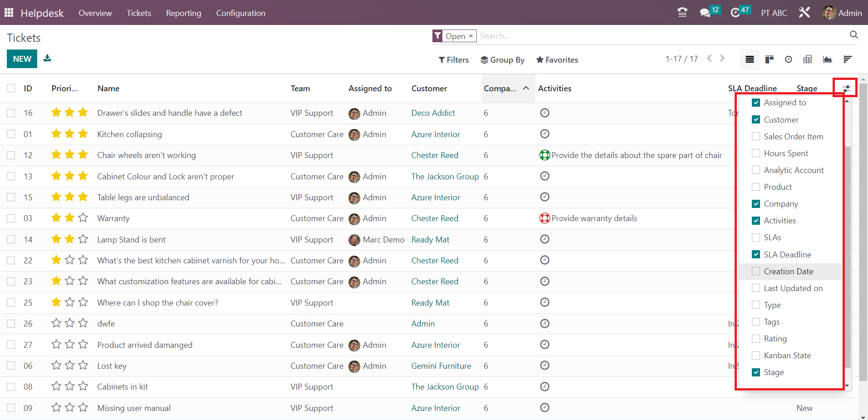Click the NEW ticket button
This screenshot has height=420, width=868.
coord(22,59)
